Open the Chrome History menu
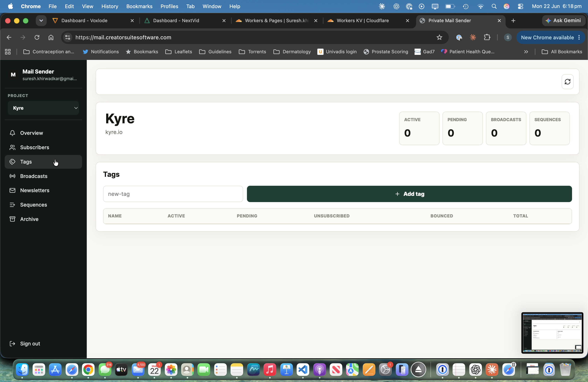This screenshot has width=588, height=382. [x=110, y=6]
